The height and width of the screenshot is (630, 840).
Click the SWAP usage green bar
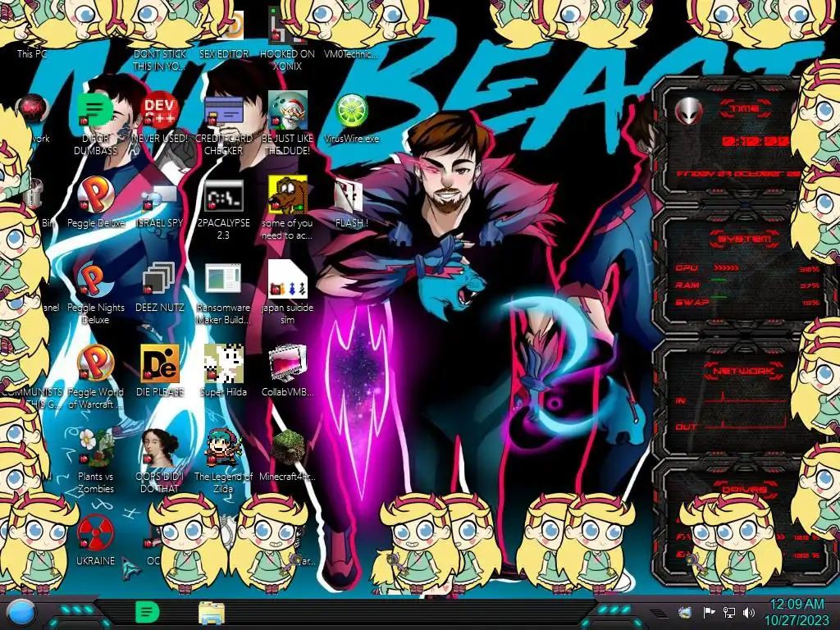tap(719, 296)
